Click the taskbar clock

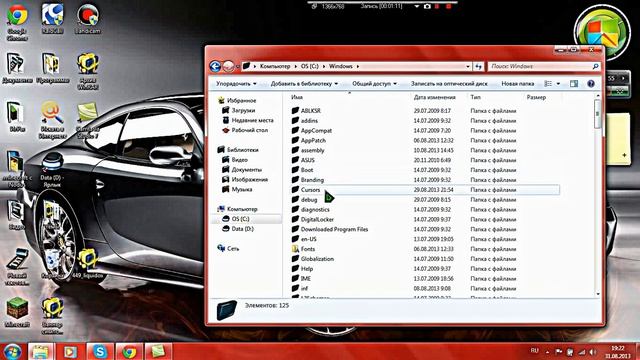tap(618, 352)
